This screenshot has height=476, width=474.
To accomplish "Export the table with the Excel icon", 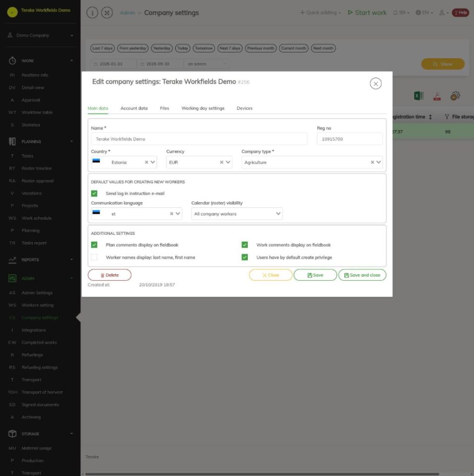I will click(419, 96).
